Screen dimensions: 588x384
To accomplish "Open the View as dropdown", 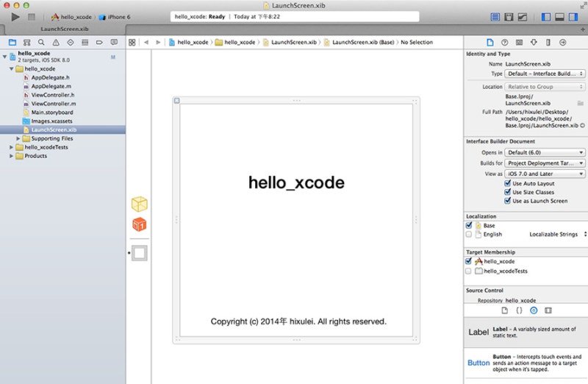I will click(x=545, y=174).
